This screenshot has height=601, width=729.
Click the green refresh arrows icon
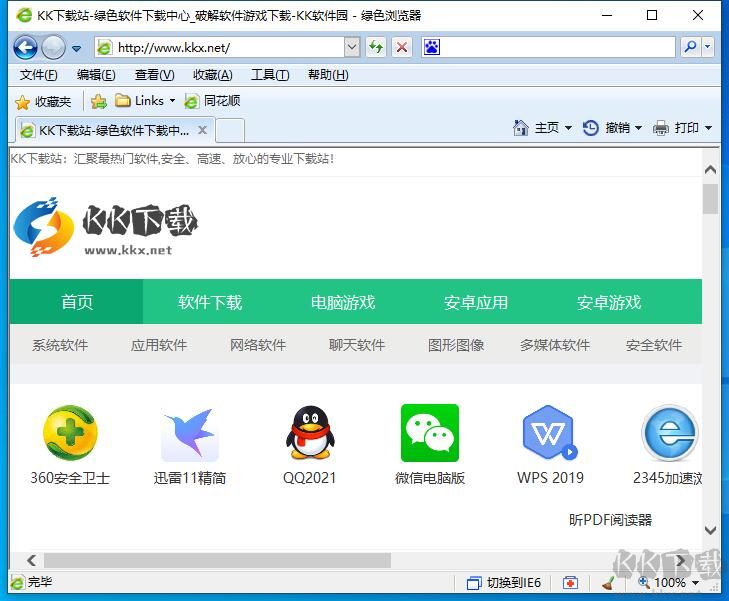click(x=376, y=47)
